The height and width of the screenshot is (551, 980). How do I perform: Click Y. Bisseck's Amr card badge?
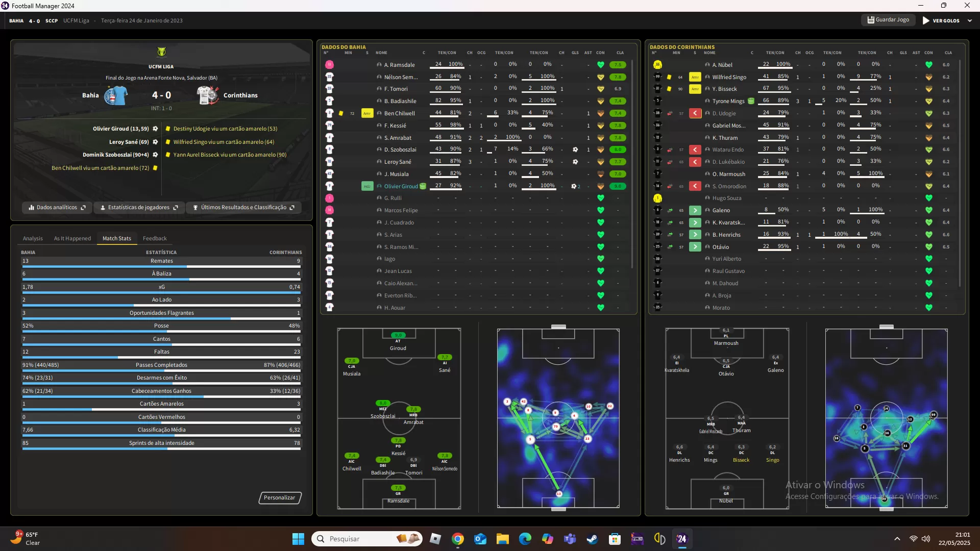coord(695,89)
